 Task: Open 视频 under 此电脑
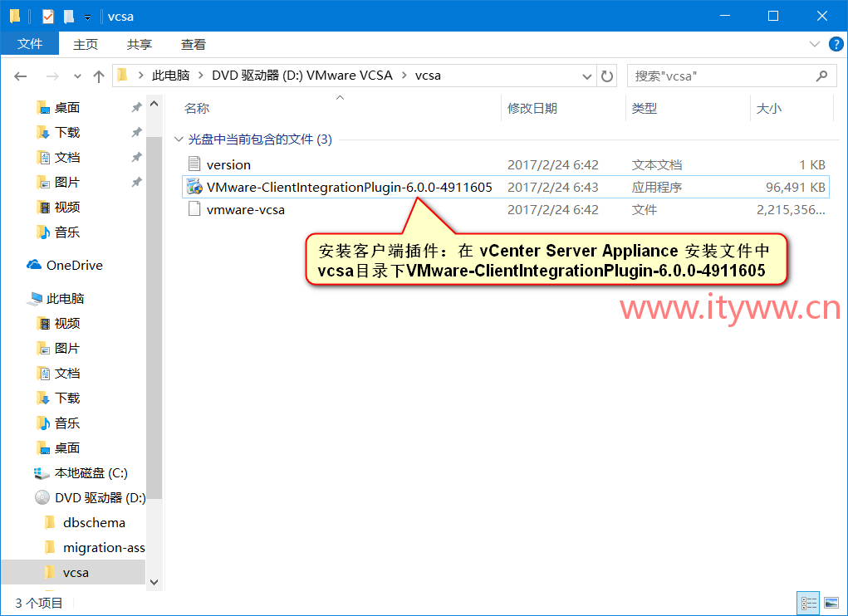coord(67,323)
